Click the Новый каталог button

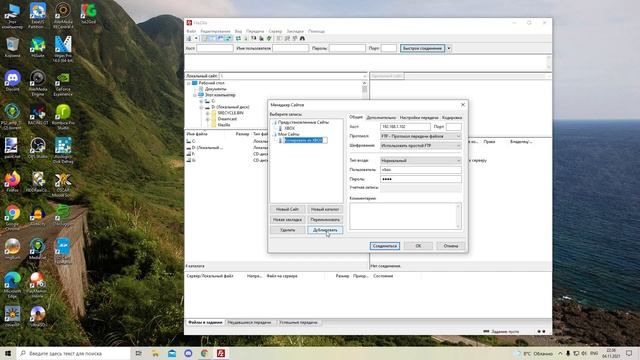(325, 209)
